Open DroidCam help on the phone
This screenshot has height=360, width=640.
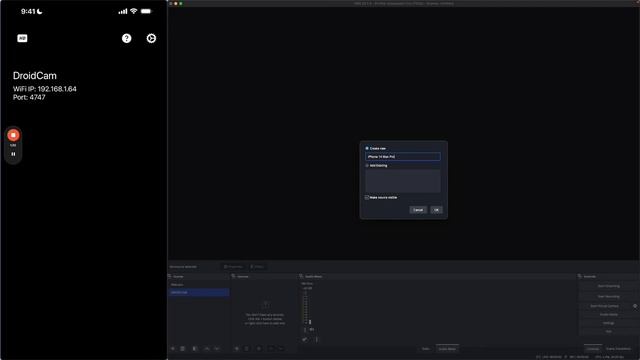[x=127, y=38]
